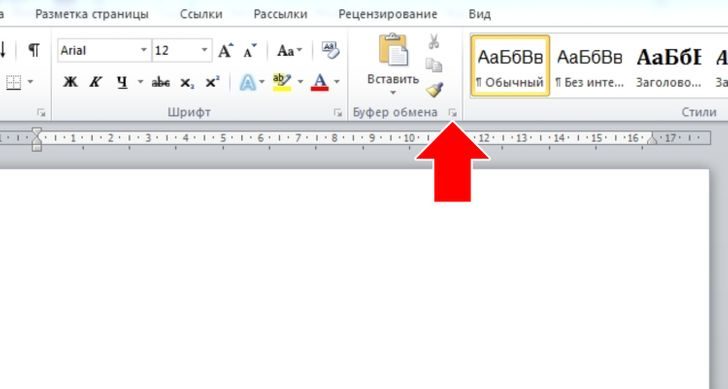This screenshot has height=389, width=728.
Task: Select the Format Painter brush
Action: tap(434, 90)
